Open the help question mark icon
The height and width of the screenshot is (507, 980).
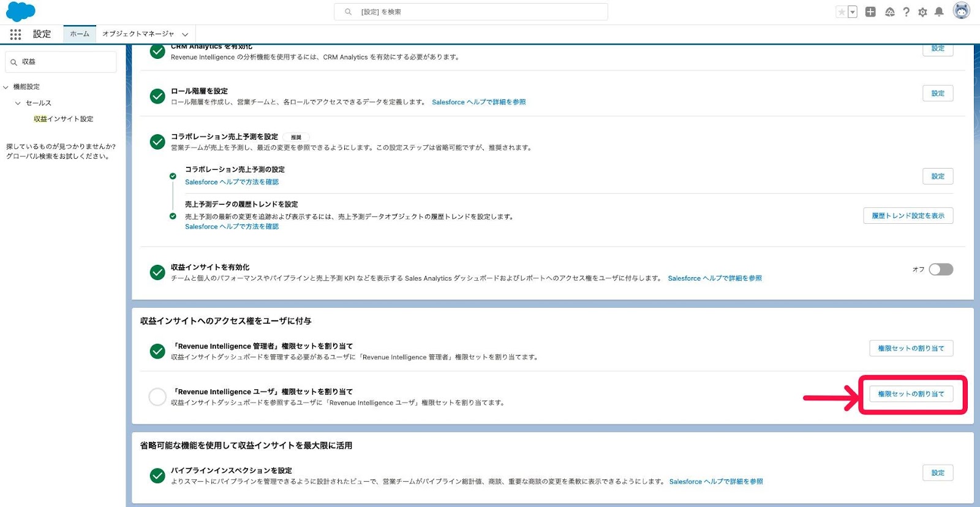point(906,12)
